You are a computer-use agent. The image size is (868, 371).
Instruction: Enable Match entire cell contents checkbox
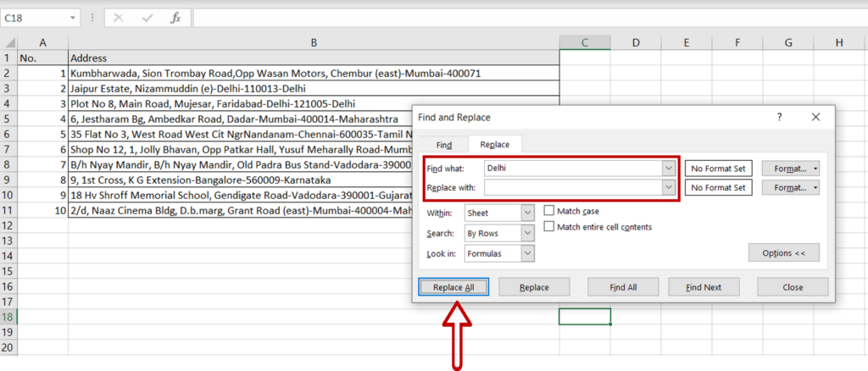549,227
